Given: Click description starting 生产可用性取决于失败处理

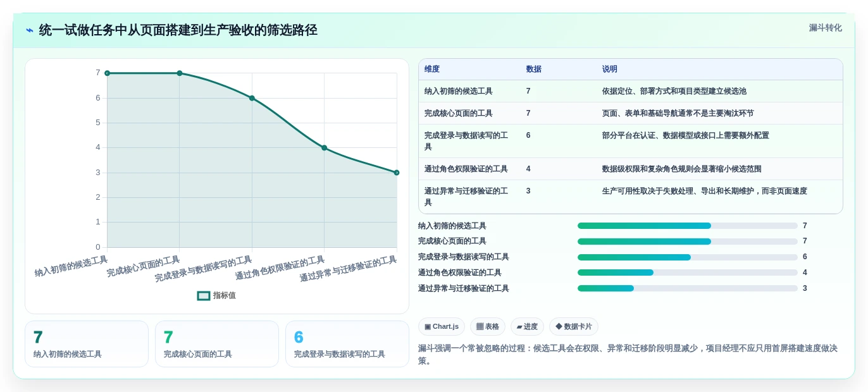Looking at the screenshot, I should (705, 191).
